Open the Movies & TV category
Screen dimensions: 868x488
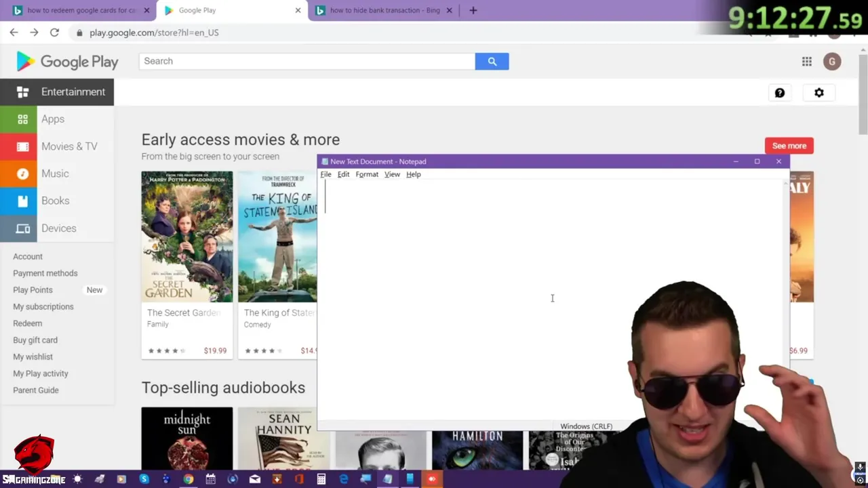pyautogui.click(x=57, y=146)
